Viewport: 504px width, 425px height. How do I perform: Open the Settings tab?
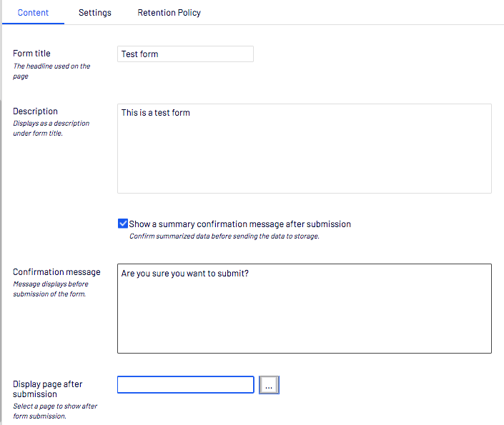click(95, 13)
